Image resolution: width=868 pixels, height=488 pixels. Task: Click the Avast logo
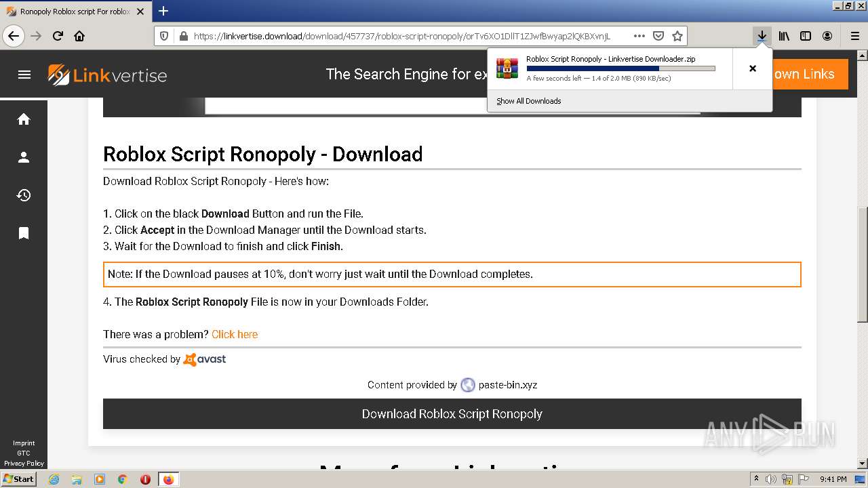coord(205,359)
